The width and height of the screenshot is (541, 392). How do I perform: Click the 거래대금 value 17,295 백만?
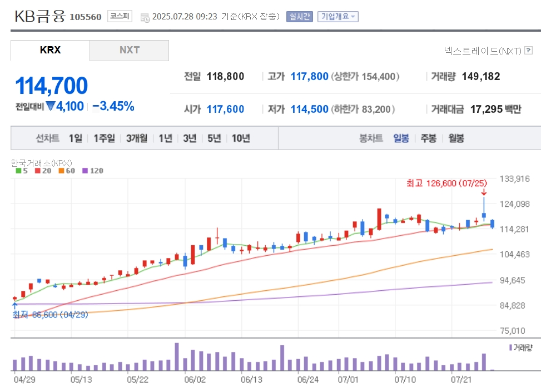496,109
